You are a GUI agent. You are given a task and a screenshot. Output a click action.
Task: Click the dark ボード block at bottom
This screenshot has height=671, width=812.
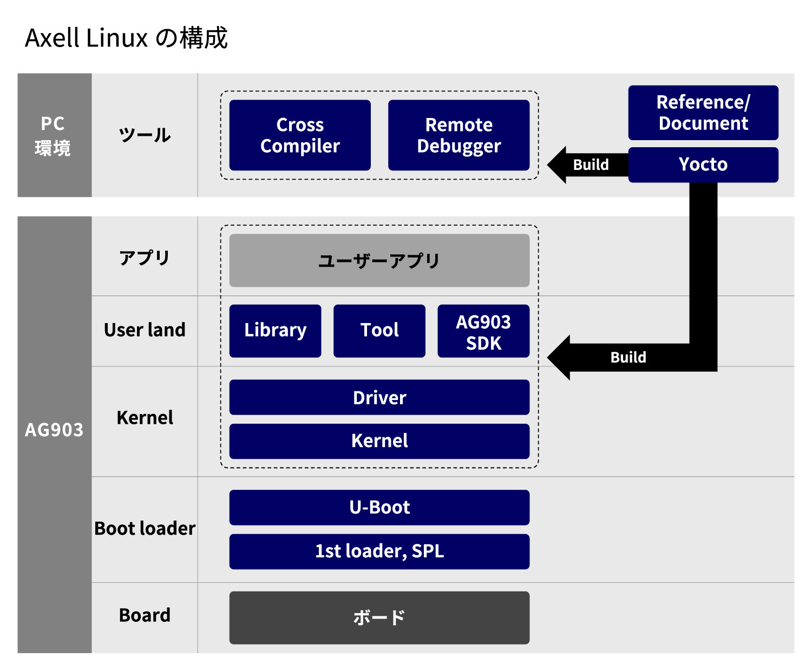(379, 616)
